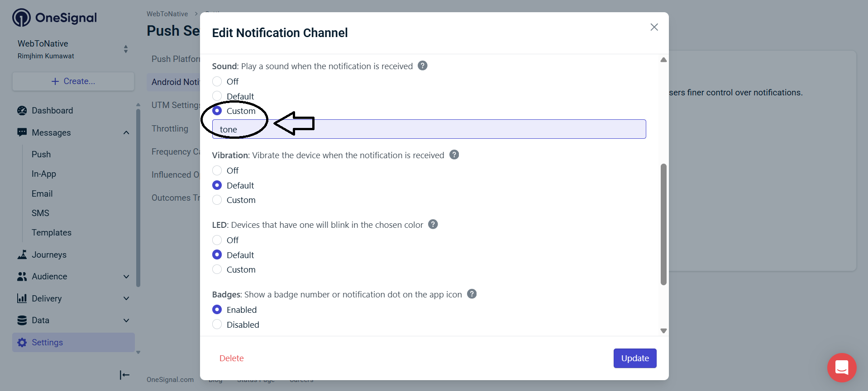Choose Disabled for Badges
The width and height of the screenshot is (868, 391).
coord(217,325)
